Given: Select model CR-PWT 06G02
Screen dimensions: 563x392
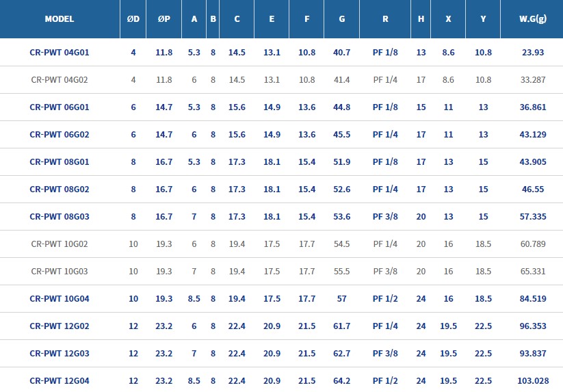Looking at the screenshot, I should coord(60,135).
